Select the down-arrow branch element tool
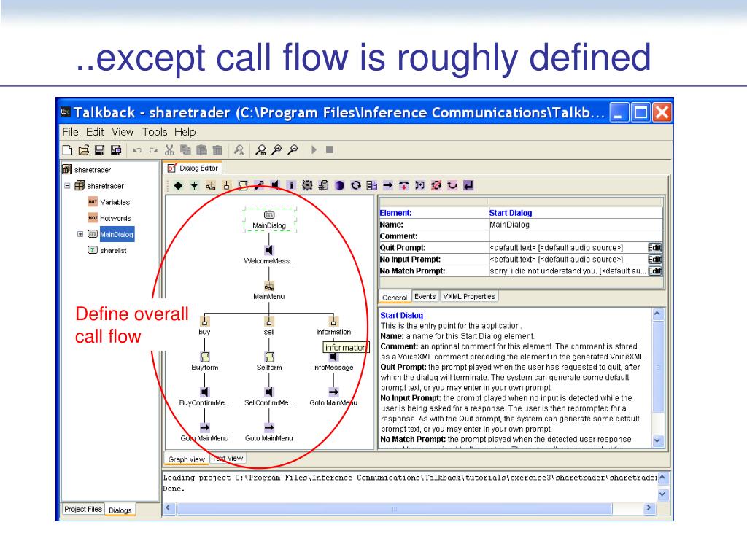 pos(194,186)
